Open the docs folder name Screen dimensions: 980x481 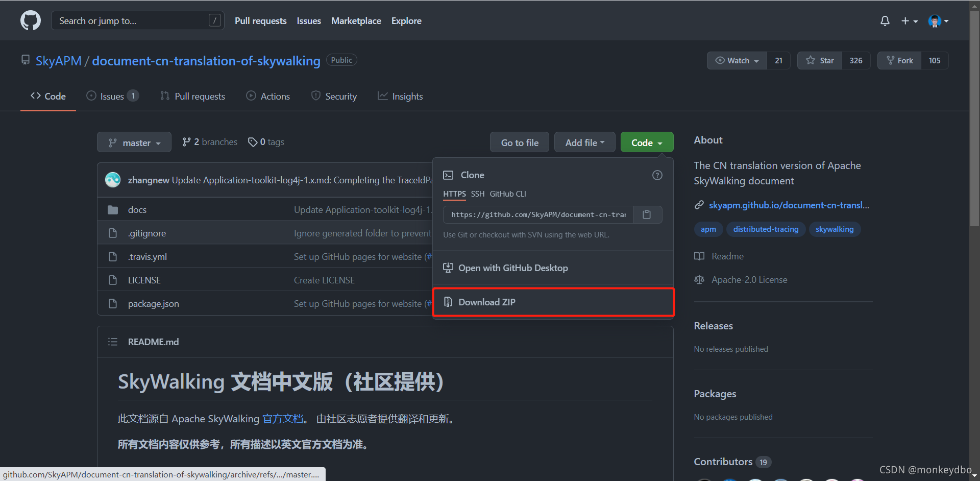click(x=137, y=210)
